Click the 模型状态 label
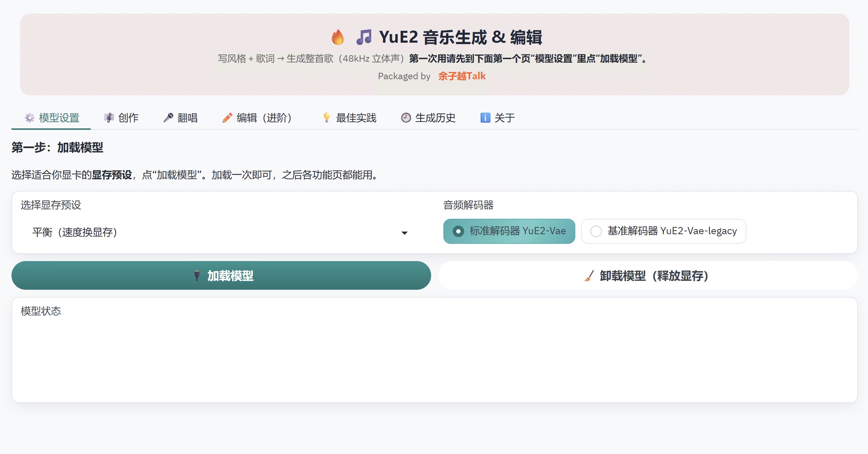Image resolution: width=868 pixels, height=454 pixels. pos(41,311)
